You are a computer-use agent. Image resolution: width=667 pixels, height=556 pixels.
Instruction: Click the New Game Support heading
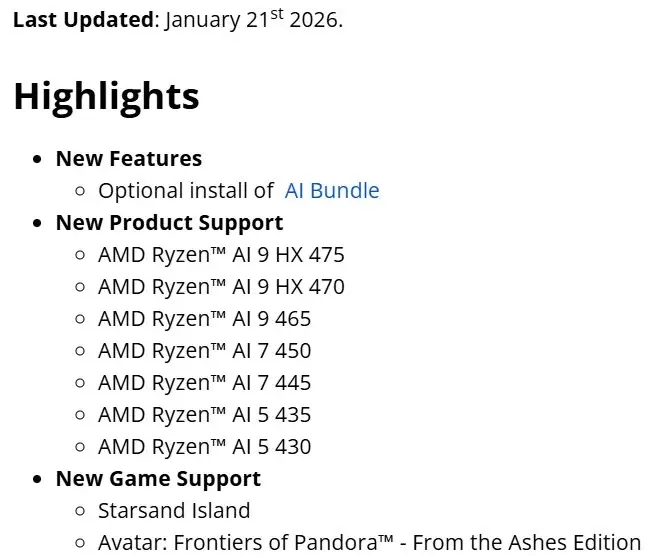pos(158,479)
